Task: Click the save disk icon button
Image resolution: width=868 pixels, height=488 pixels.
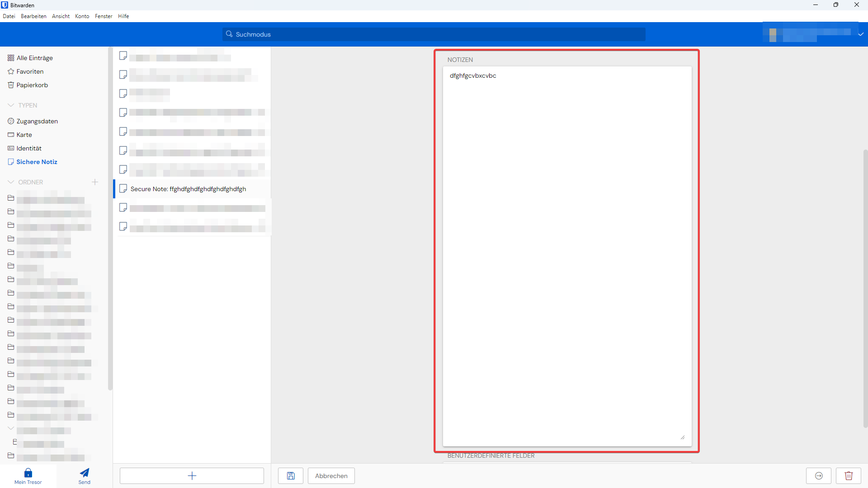Action: pos(291,476)
